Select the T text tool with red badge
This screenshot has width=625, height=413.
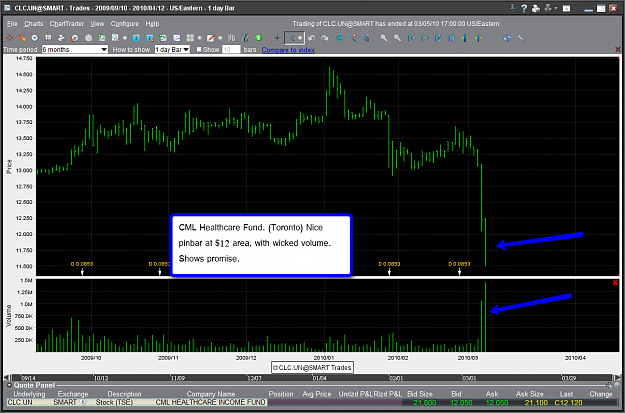click(x=150, y=38)
